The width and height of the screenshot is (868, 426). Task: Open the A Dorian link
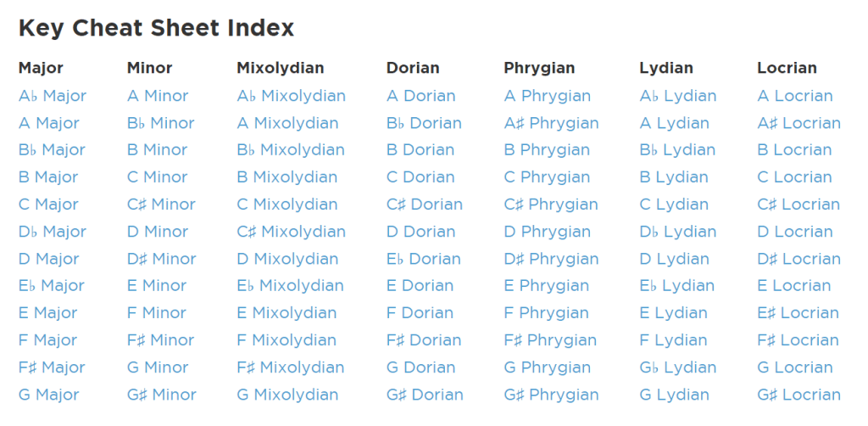[420, 96]
